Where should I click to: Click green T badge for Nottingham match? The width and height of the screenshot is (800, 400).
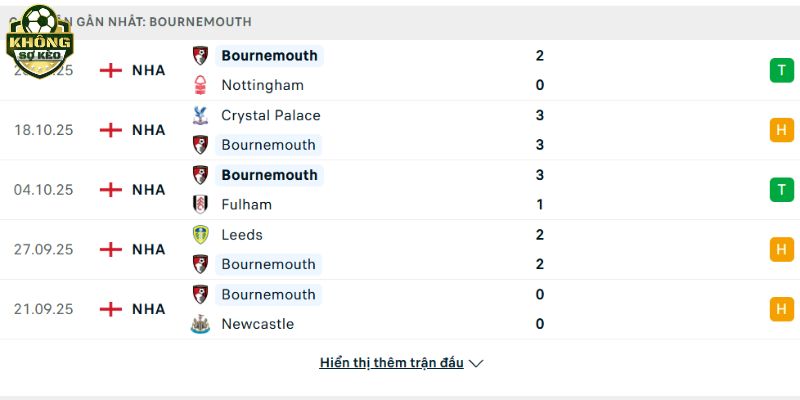781,70
